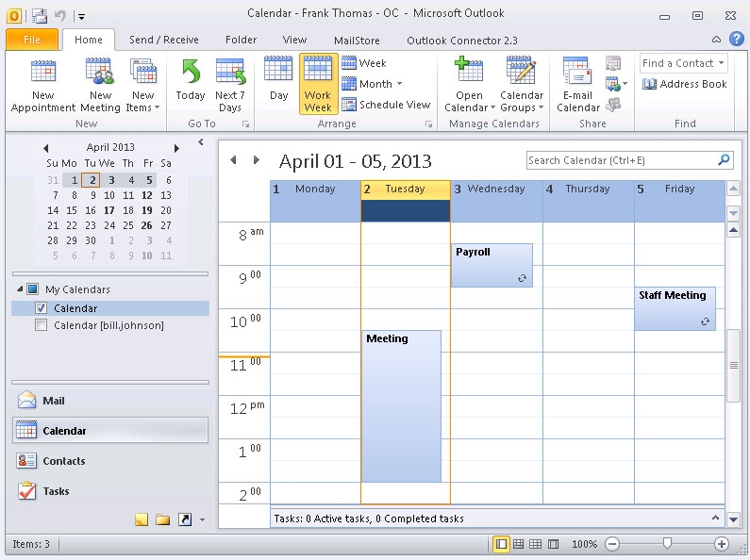Viewport: 750px width, 560px height.
Task: Open the View ribbon tab
Action: point(294,40)
